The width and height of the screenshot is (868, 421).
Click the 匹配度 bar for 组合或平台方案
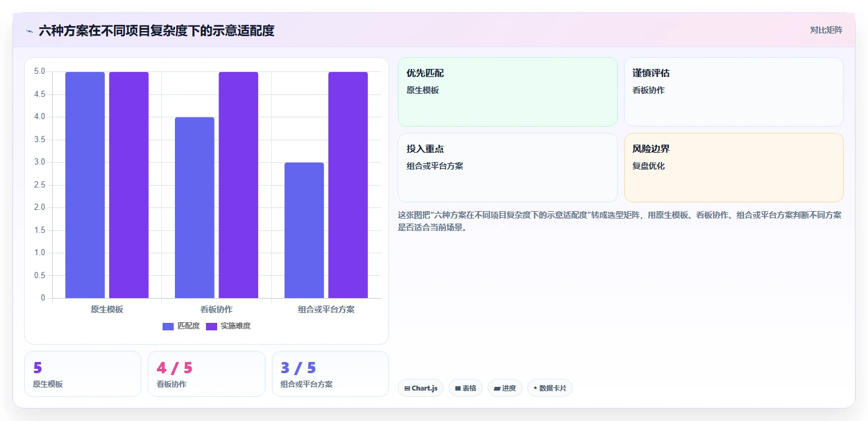coord(304,230)
